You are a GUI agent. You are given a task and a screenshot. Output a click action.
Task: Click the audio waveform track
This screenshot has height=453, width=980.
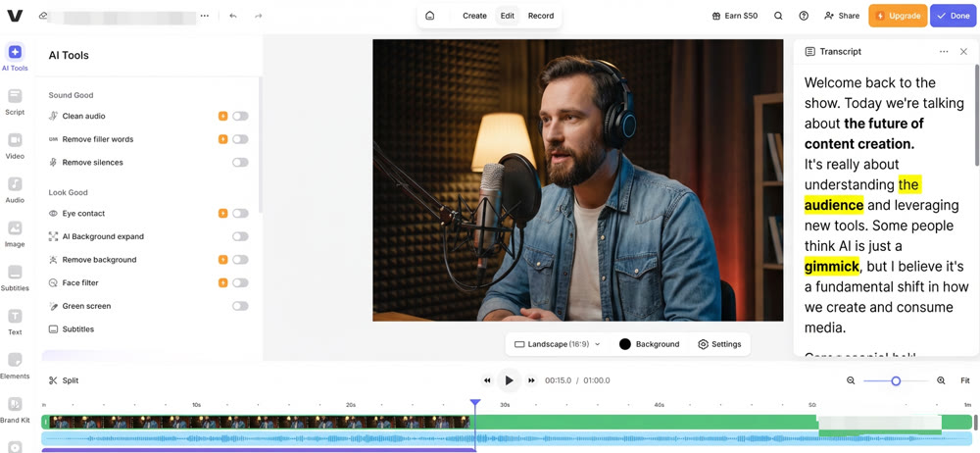pos(507,438)
